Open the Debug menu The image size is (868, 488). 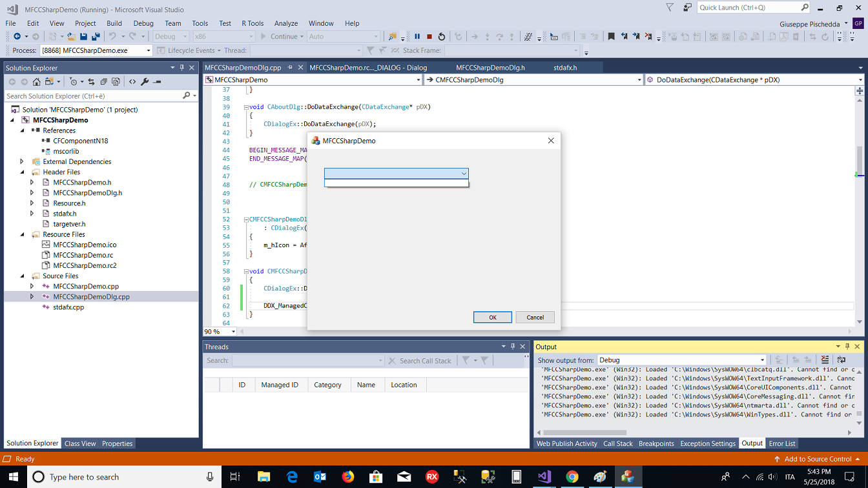click(143, 23)
